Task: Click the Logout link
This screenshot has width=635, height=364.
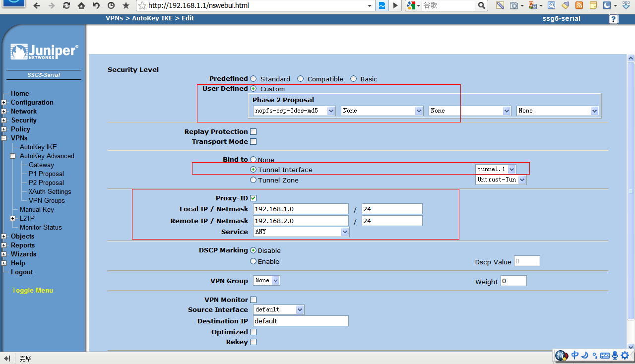Action: tap(22, 272)
